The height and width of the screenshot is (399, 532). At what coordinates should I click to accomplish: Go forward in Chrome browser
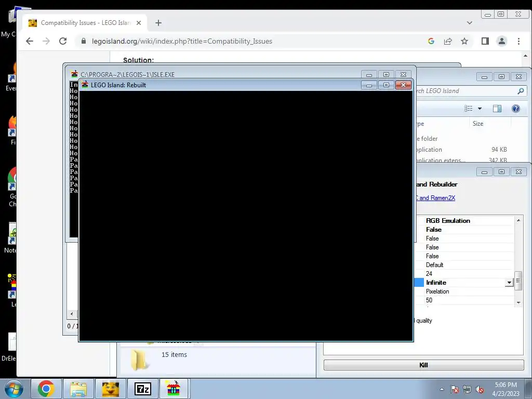point(46,42)
